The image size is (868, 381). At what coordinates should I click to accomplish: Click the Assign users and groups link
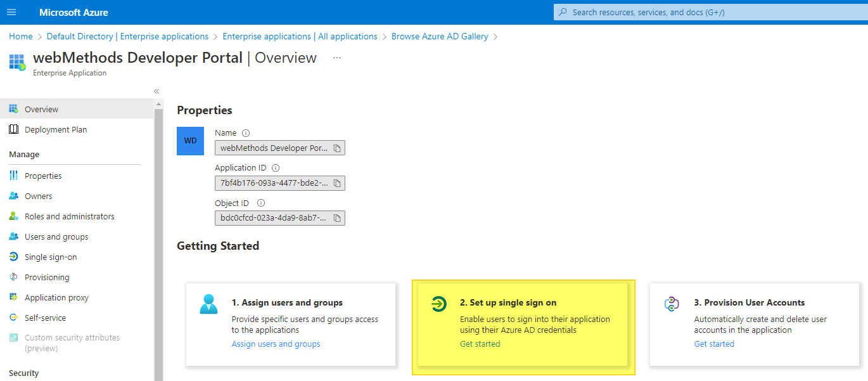pos(276,344)
